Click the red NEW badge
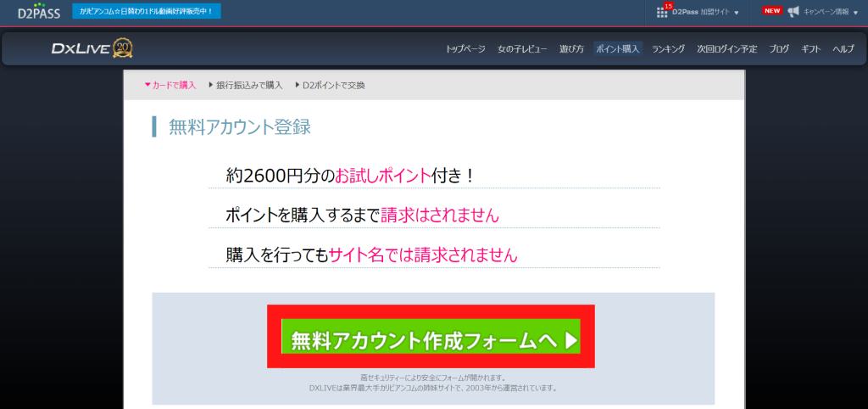Image resolution: width=868 pixels, height=409 pixels. click(771, 11)
